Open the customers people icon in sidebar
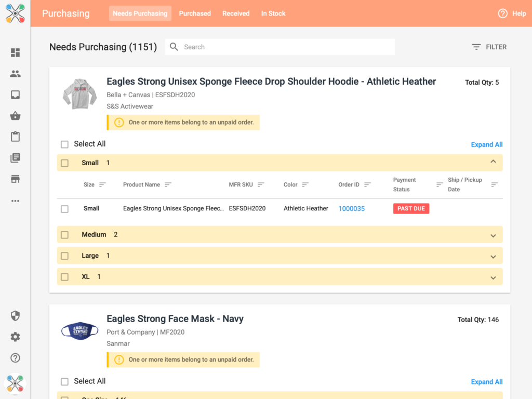532x399 pixels. tap(15, 74)
